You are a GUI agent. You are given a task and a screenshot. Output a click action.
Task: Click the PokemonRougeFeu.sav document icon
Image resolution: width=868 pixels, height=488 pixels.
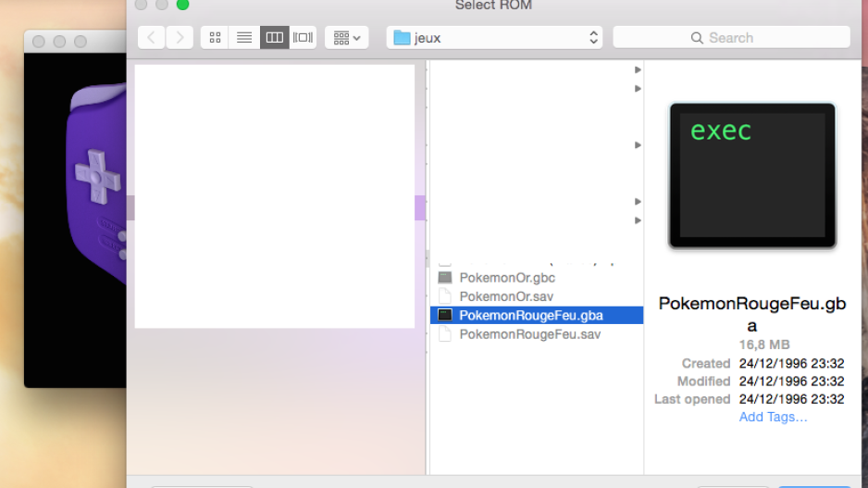445,334
